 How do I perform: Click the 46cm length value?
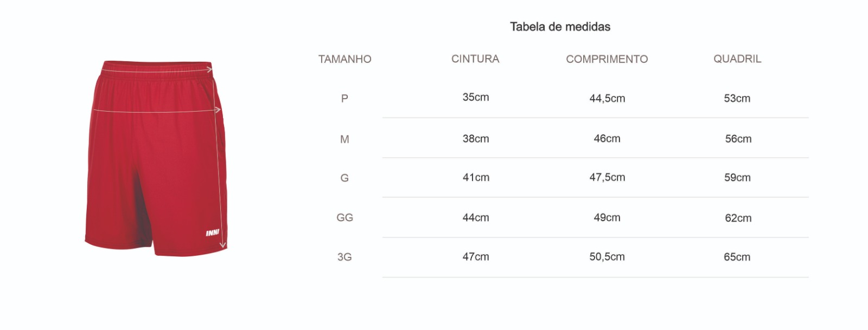(x=607, y=138)
